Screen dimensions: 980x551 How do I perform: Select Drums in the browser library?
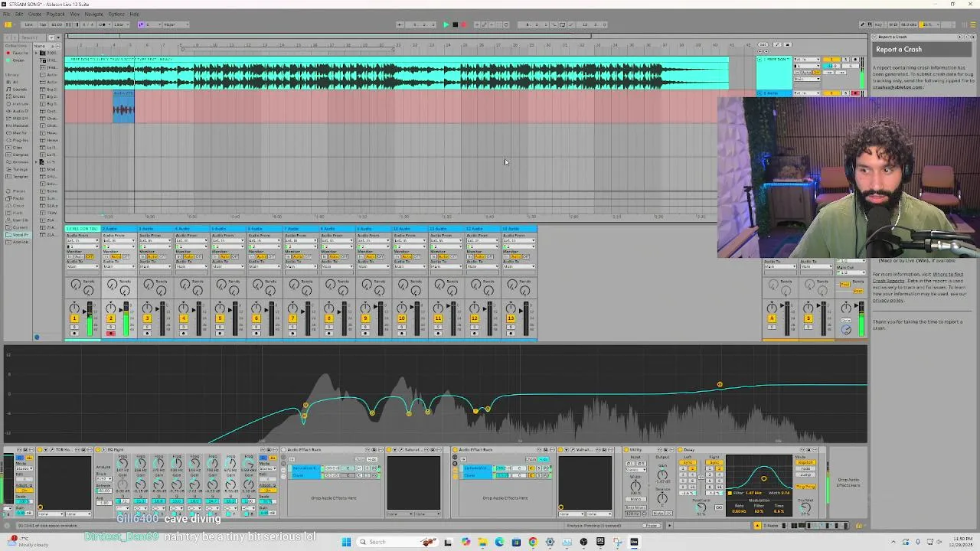[18, 96]
